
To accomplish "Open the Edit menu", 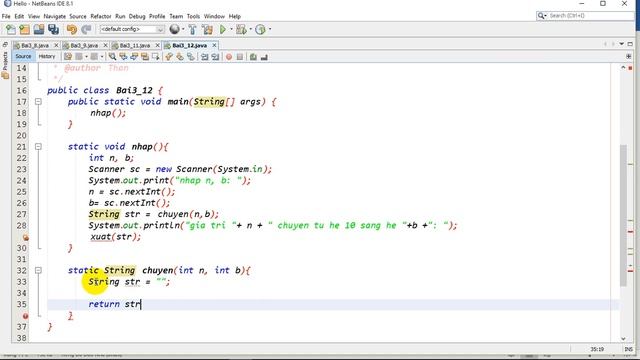I will pos(19,16).
